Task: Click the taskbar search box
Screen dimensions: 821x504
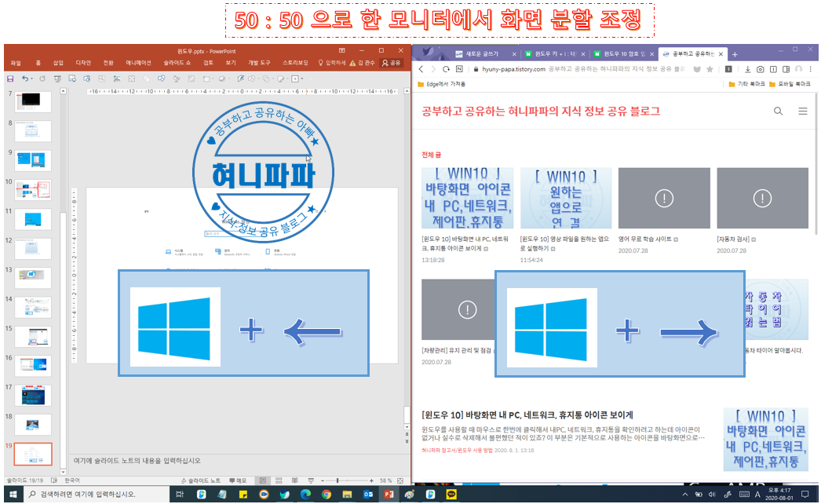Action: coord(96,494)
